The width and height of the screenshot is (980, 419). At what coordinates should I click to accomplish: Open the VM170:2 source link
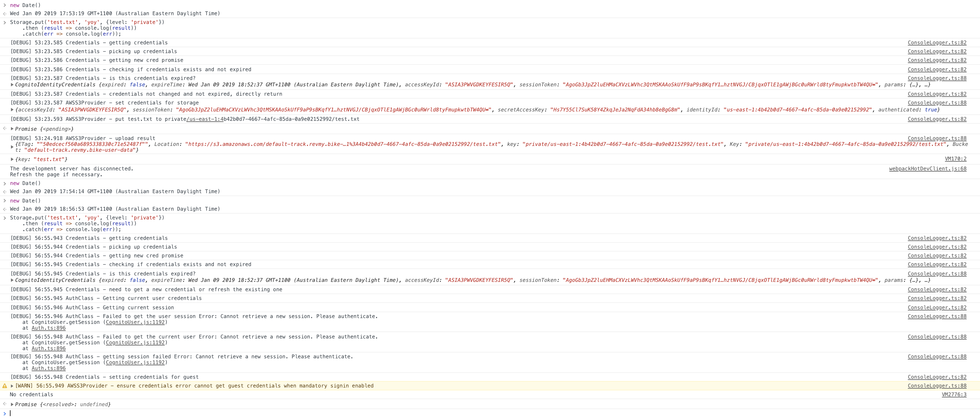(955, 159)
